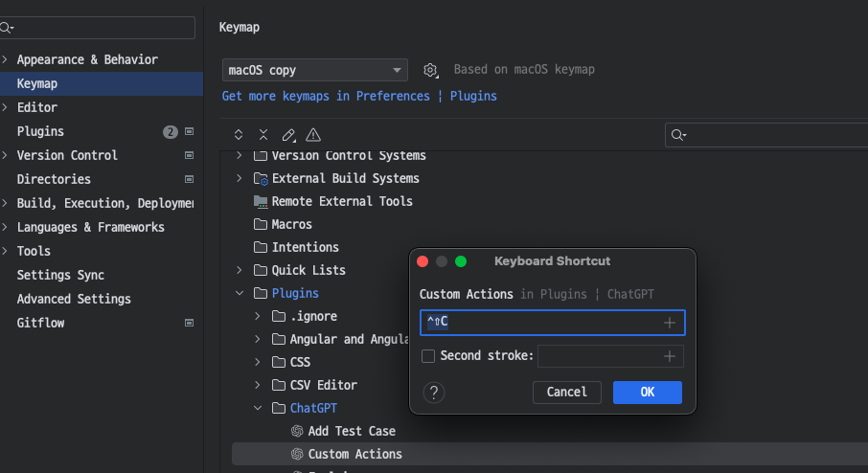
Task: Click the keymap actions search field
Action: pos(766,135)
